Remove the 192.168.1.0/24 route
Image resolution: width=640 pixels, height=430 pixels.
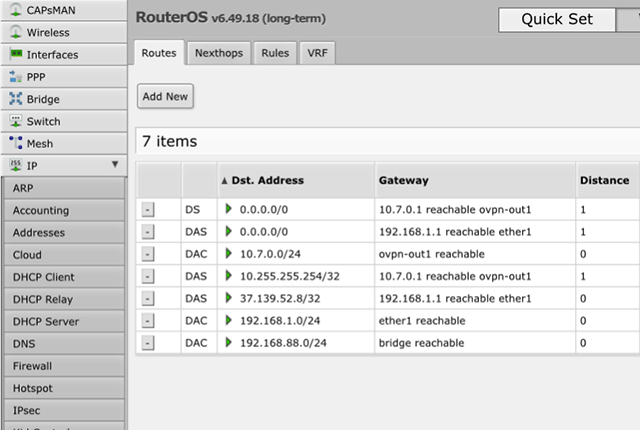148,321
